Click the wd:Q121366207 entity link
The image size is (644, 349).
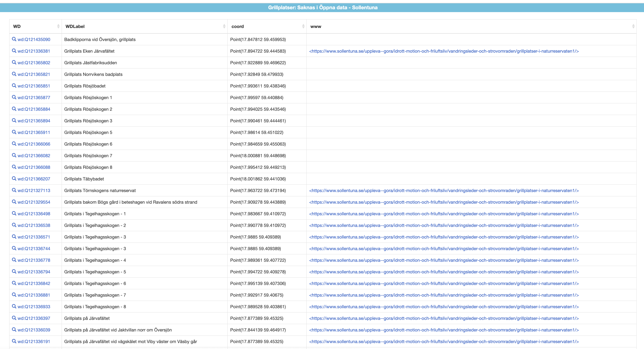[x=33, y=179]
